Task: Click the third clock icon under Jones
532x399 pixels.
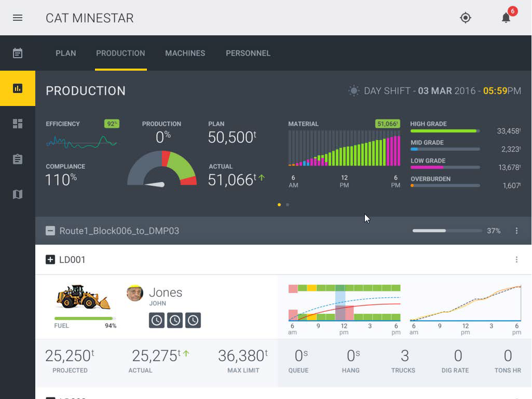Action: 193,320
